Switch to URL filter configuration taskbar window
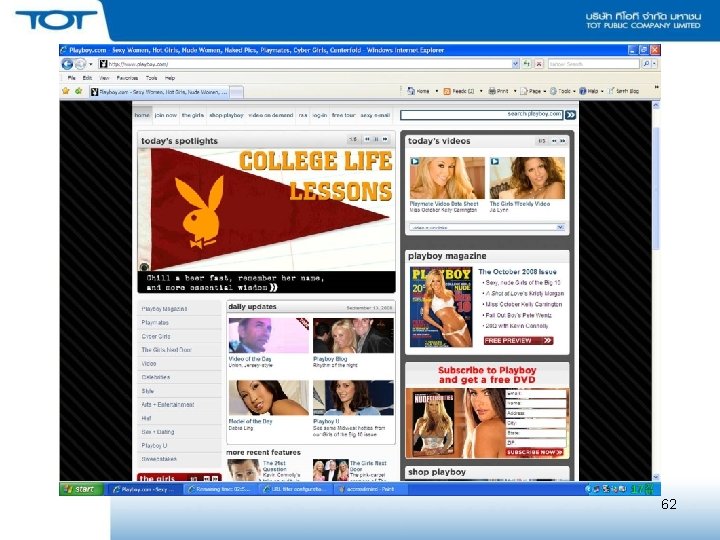720x540 pixels. coord(296,489)
